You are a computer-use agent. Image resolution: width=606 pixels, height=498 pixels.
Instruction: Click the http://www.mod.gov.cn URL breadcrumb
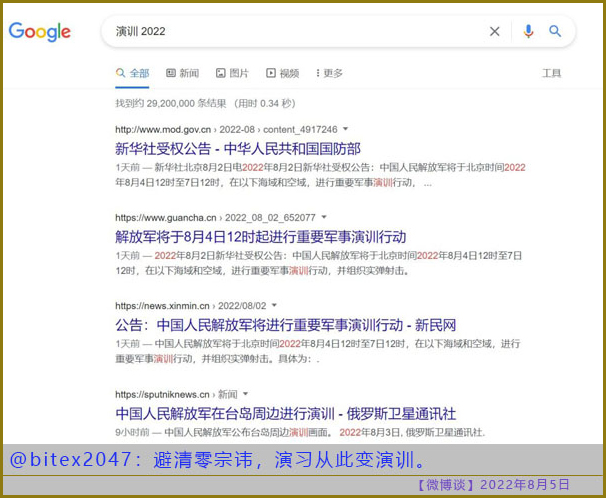click(x=226, y=129)
